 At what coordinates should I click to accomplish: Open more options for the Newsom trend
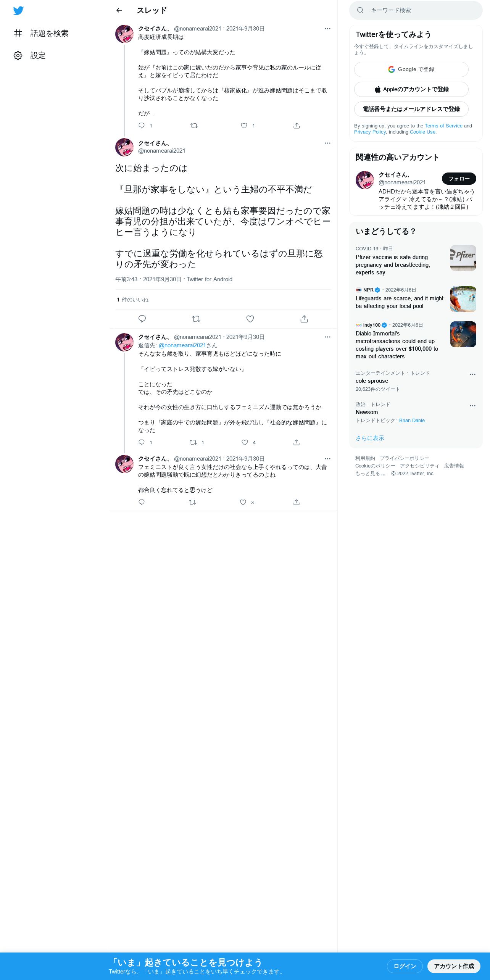click(x=472, y=406)
